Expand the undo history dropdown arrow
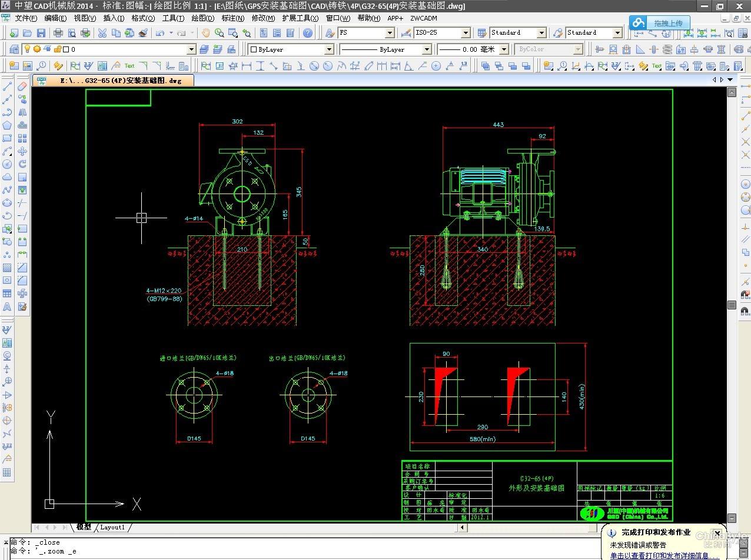Screen dimensions: 751x560 pyautogui.click(x=171, y=33)
